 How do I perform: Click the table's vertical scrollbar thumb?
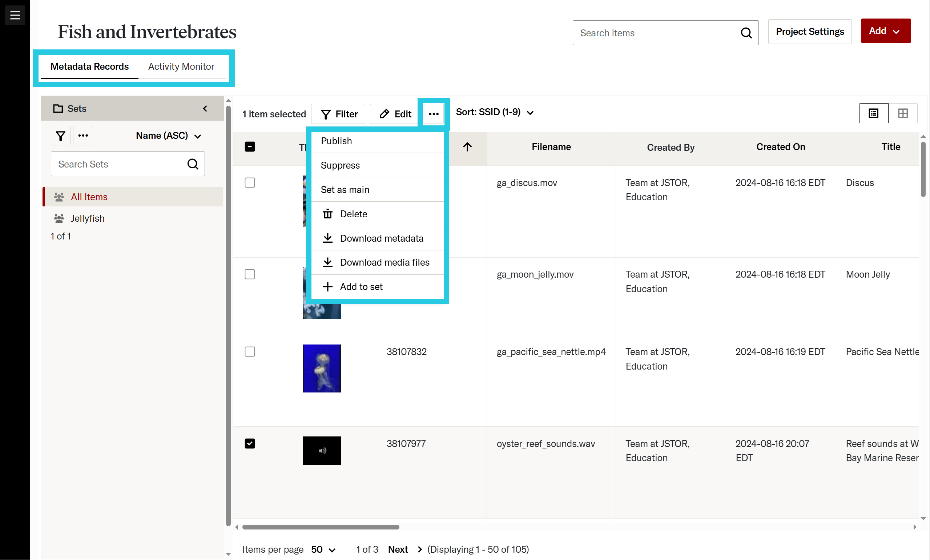(x=923, y=169)
